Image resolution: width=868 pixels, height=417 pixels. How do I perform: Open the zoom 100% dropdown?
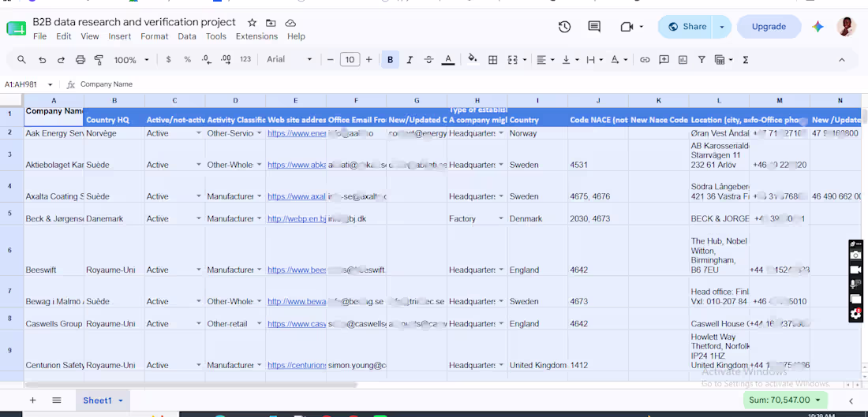pos(131,60)
